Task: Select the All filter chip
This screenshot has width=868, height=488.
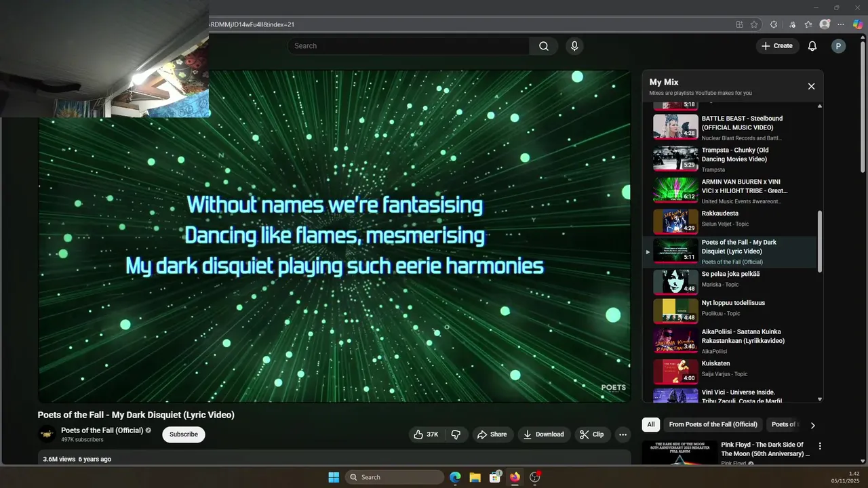Action: [x=651, y=424]
